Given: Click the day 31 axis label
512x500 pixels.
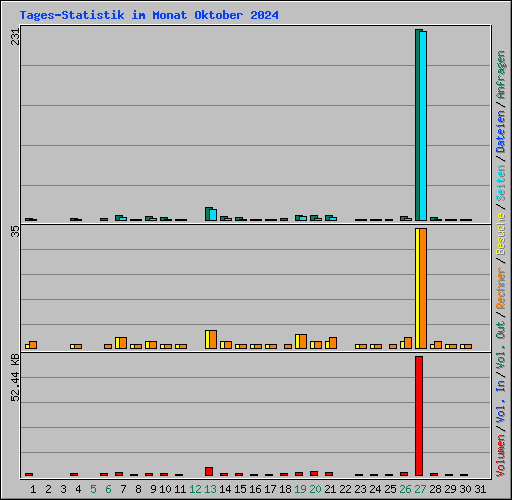Looking at the screenshot, I should (480, 489).
